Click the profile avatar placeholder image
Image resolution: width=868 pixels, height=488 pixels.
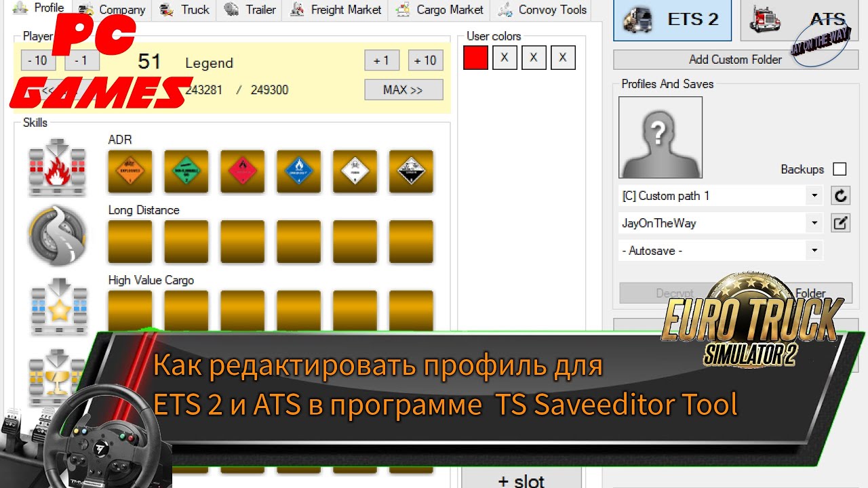pos(660,138)
